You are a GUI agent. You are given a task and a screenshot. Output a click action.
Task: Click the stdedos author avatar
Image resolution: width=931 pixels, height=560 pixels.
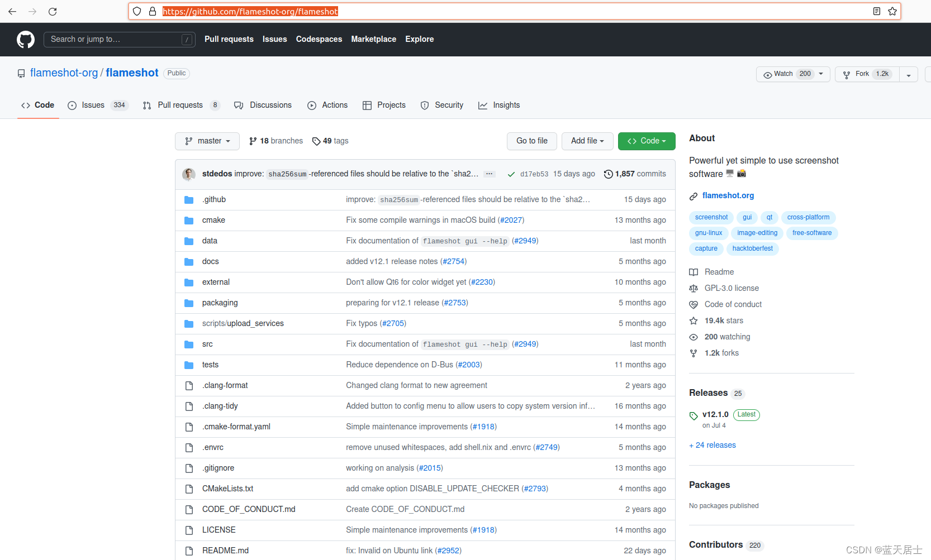(x=189, y=174)
